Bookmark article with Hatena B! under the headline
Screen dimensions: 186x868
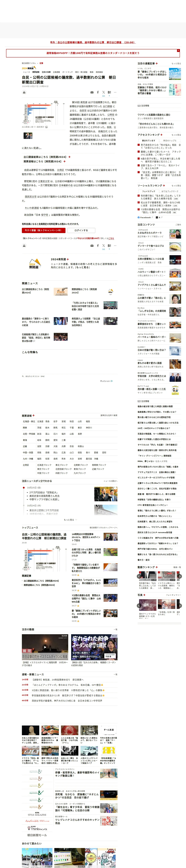coord(109,92)
